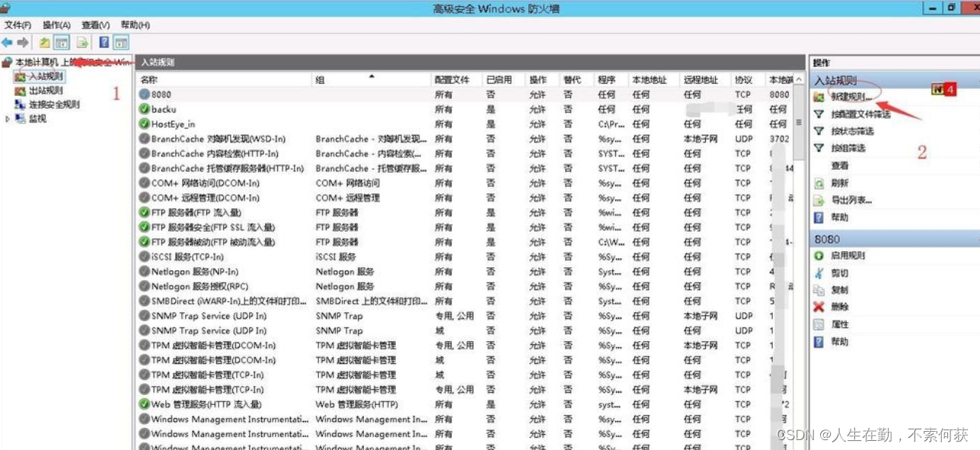Click the Back arrow in the toolbar
Image resolution: width=980 pixels, height=450 pixels.
[7, 43]
